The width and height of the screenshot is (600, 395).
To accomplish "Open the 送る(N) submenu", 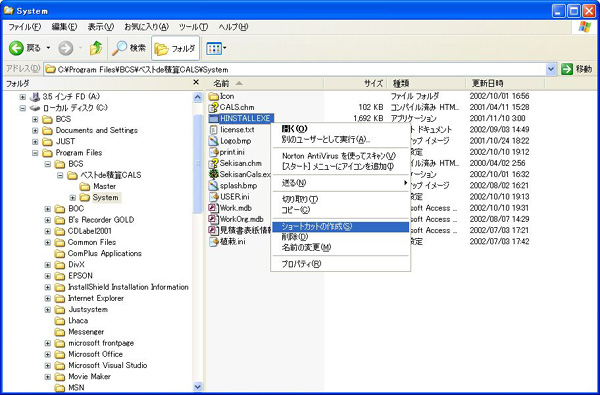I will (x=340, y=183).
